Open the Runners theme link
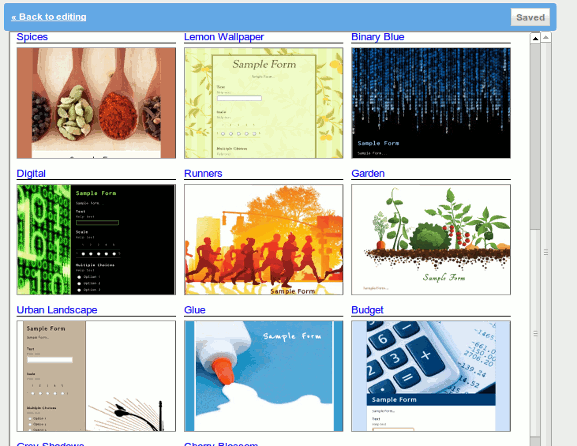 [203, 173]
